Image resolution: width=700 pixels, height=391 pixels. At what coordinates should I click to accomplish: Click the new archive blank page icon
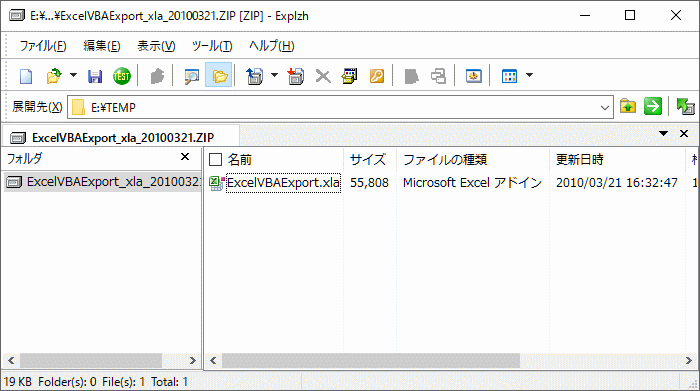pos(26,76)
